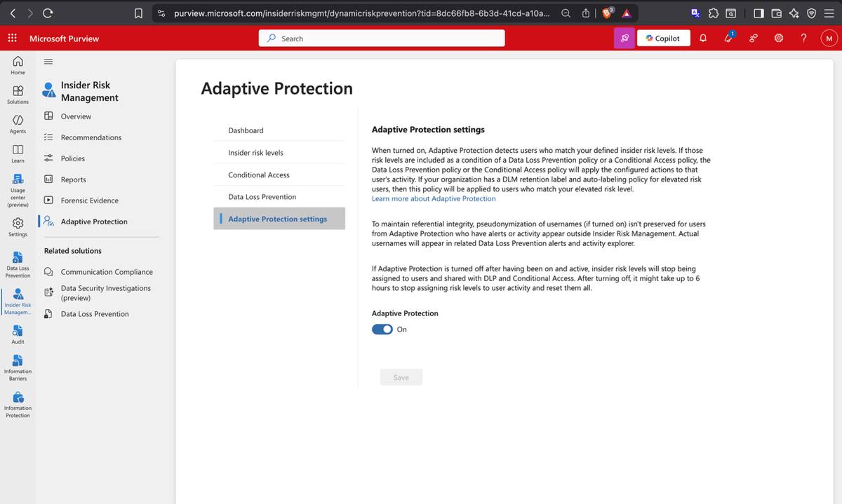
Task: Open Brave Leo AI sparkle icon
Action: [794, 13]
